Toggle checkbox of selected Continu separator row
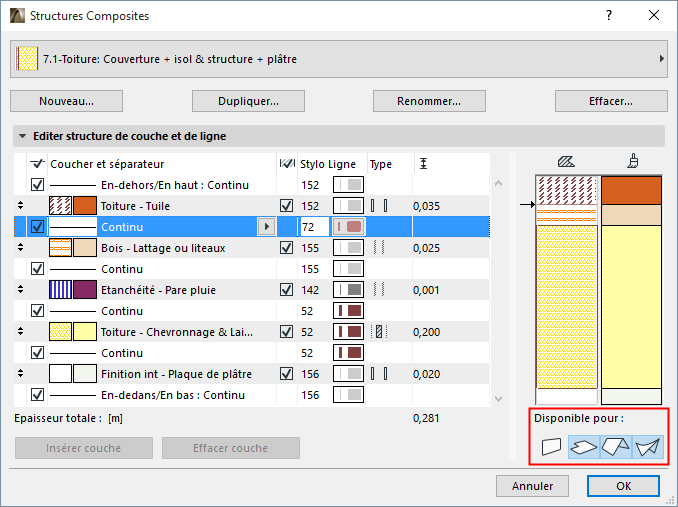678x507 pixels. tap(38, 226)
